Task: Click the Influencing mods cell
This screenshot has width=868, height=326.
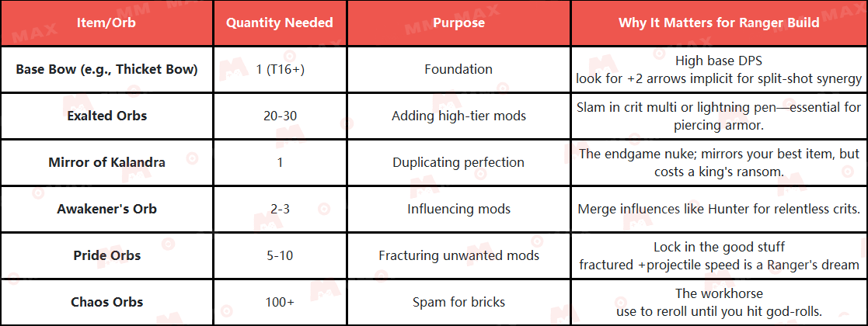Action: [x=458, y=209]
